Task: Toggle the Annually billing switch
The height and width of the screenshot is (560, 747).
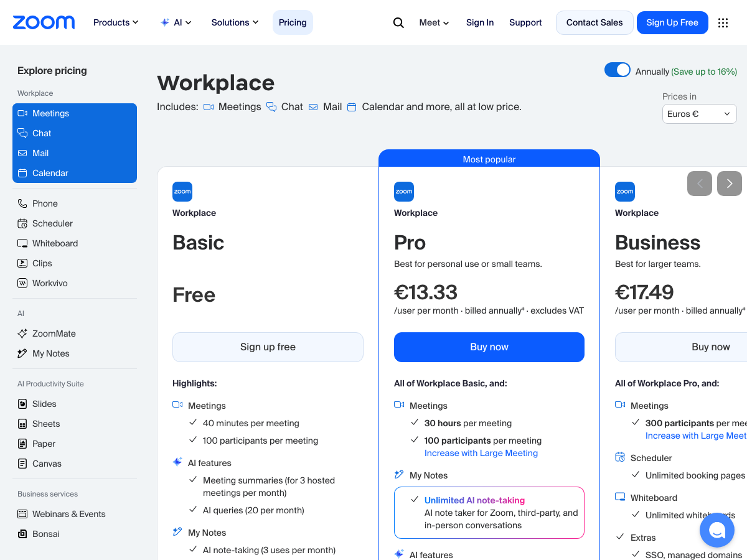Action: (x=618, y=70)
